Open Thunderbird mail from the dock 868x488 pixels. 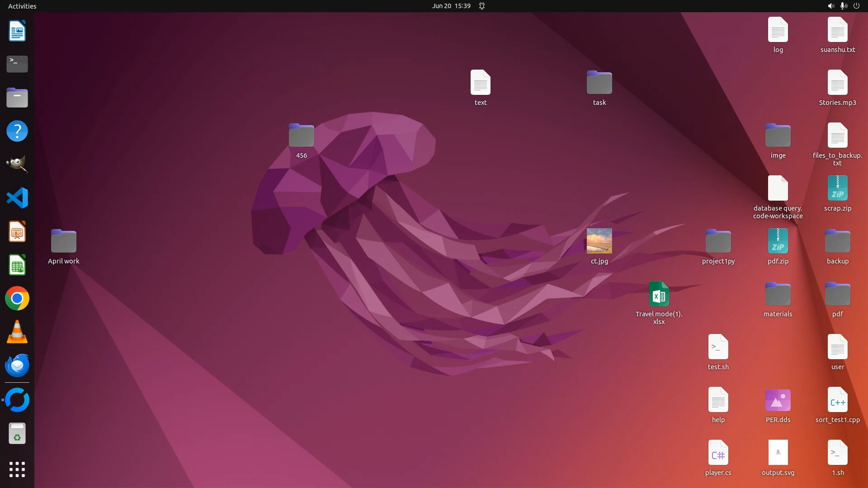tap(17, 366)
